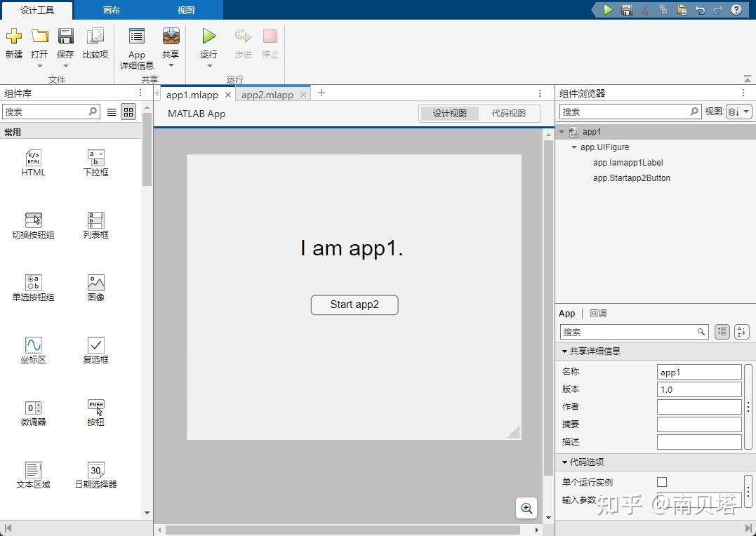Toggle grid view in the component library
Screen dimensions: 756x536
(x=128, y=112)
